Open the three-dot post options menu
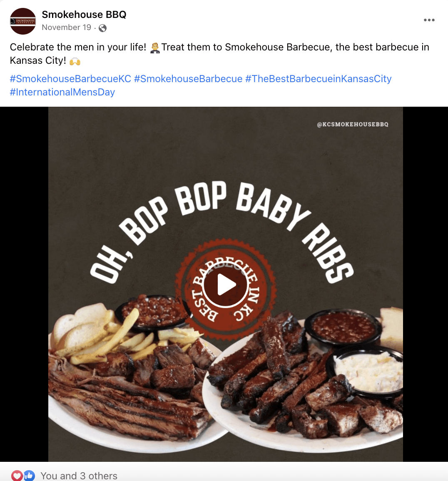Screen dimensions: 448x481 point(429,20)
